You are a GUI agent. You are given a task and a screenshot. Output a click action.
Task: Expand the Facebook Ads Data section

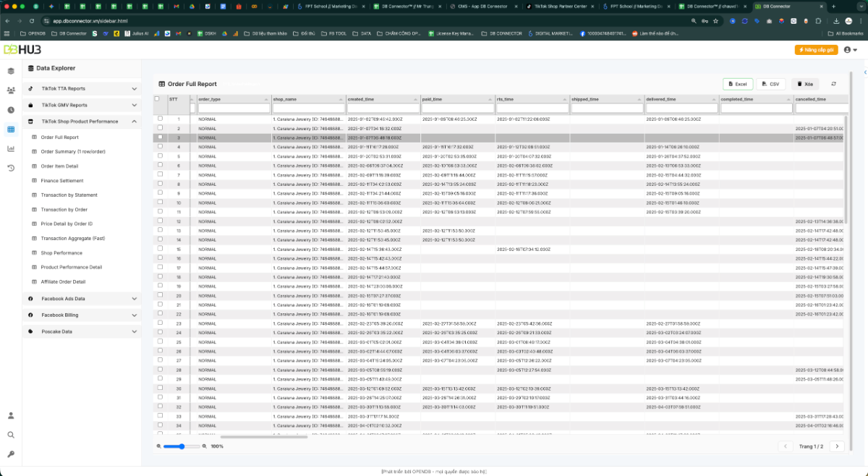coord(82,298)
